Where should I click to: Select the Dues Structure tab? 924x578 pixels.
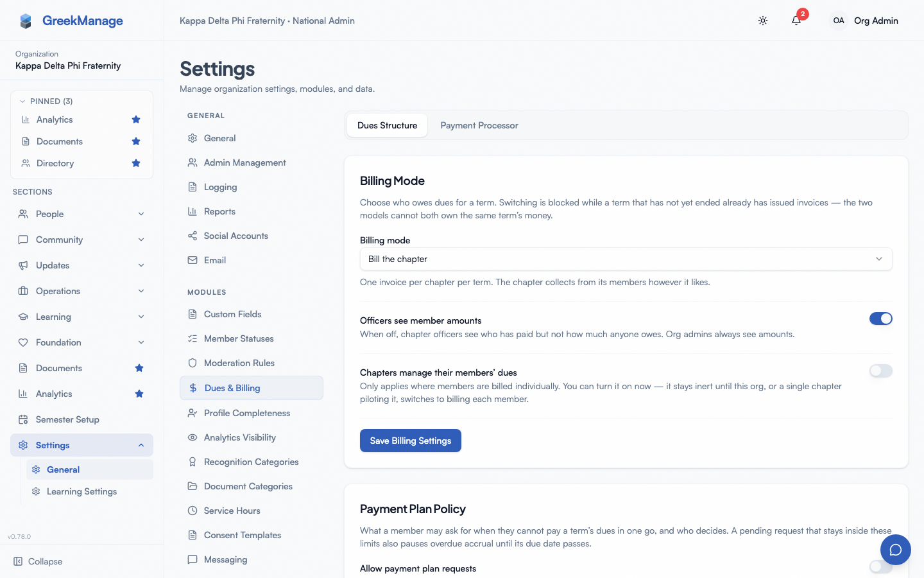[x=387, y=125]
